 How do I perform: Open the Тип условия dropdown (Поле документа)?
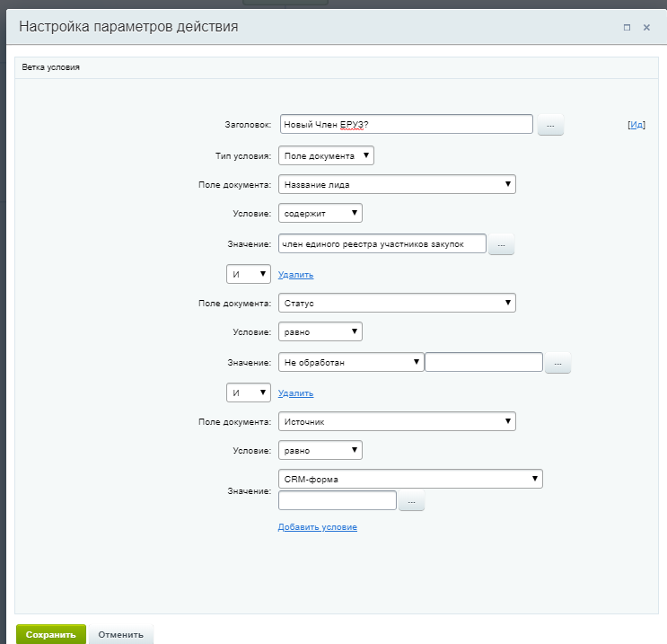point(326,155)
